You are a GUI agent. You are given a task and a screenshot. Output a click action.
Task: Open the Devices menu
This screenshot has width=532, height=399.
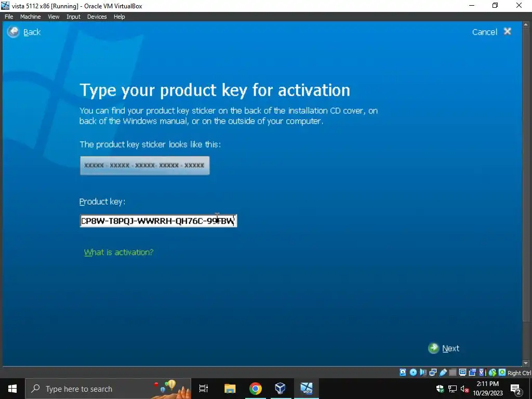(97, 17)
